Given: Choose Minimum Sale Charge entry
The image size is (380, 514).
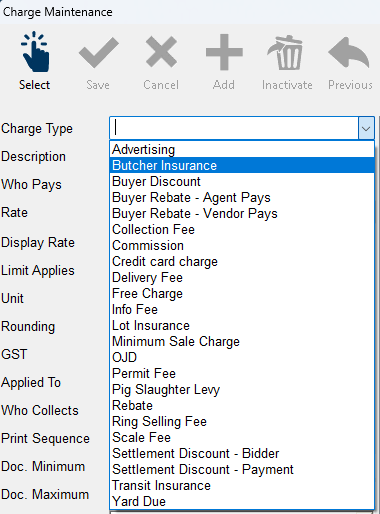Looking at the screenshot, I should pos(242,341).
